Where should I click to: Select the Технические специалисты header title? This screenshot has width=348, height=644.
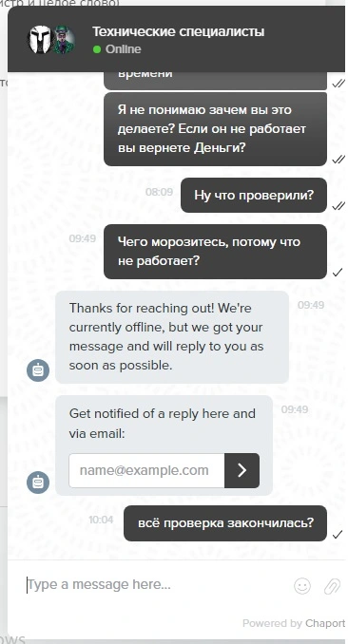point(178,31)
